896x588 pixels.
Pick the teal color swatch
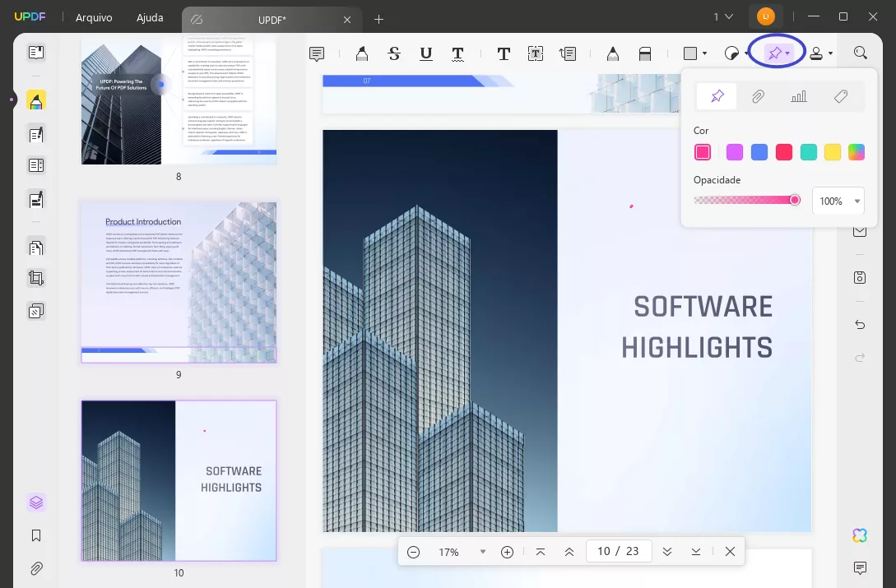tap(809, 152)
